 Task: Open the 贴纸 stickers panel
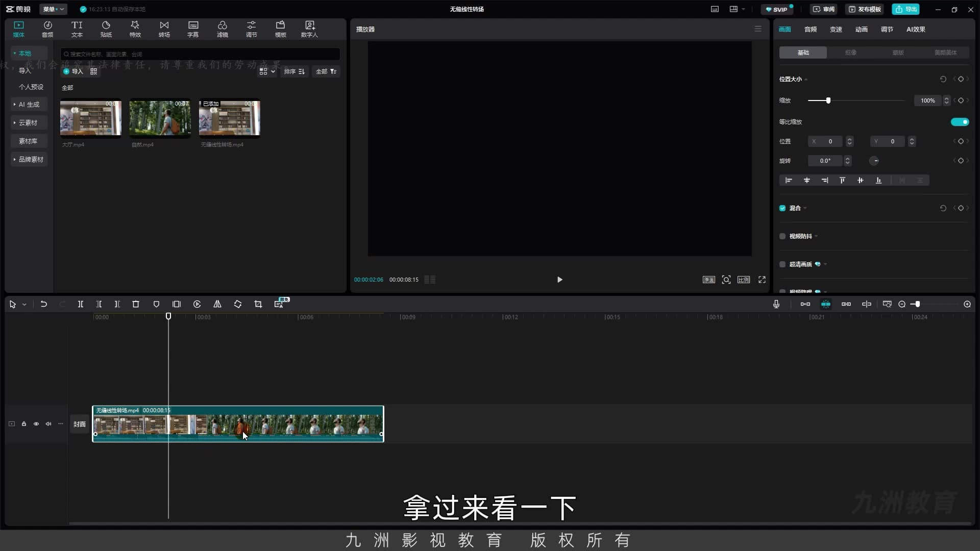[x=106, y=29]
